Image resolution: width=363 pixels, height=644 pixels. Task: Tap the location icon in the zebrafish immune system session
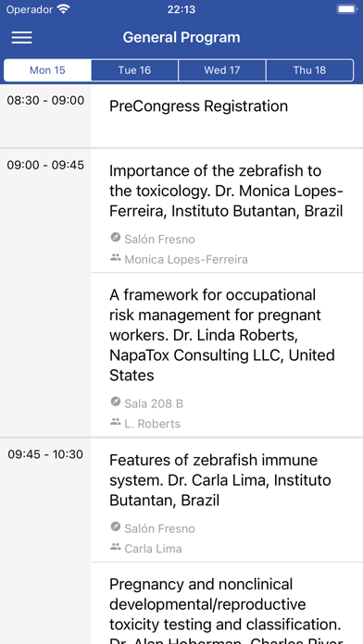tap(116, 526)
